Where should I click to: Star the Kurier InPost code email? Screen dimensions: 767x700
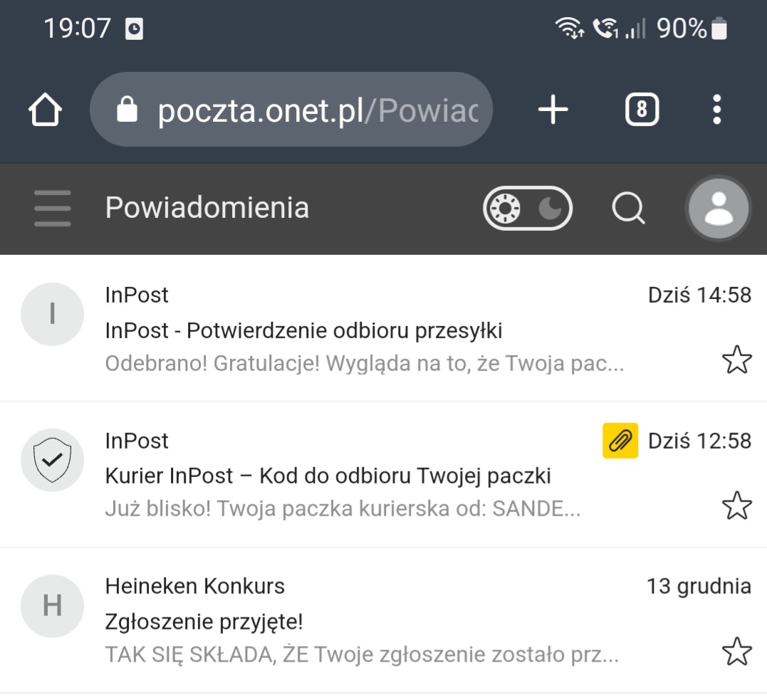click(x=736, y=506)
